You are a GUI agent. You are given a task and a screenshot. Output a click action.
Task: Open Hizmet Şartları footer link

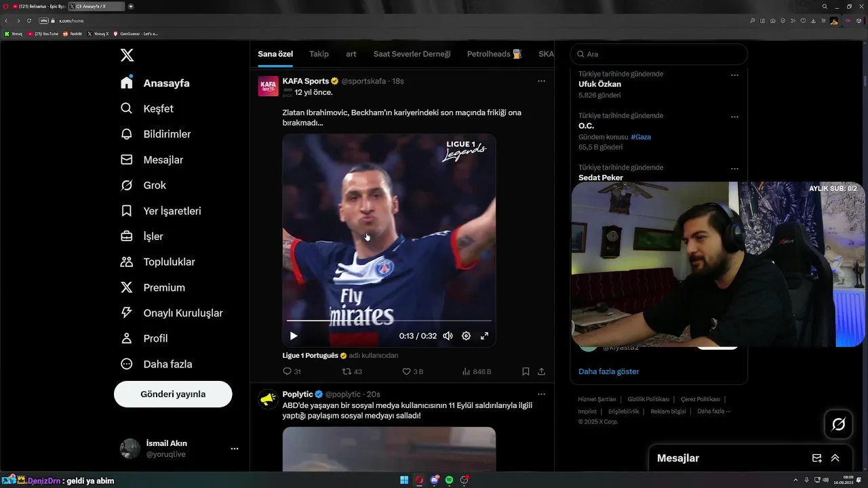597,399
